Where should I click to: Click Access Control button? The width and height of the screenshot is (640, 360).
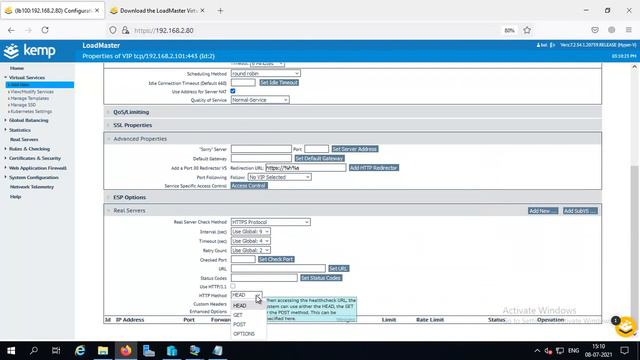point(249,186)
